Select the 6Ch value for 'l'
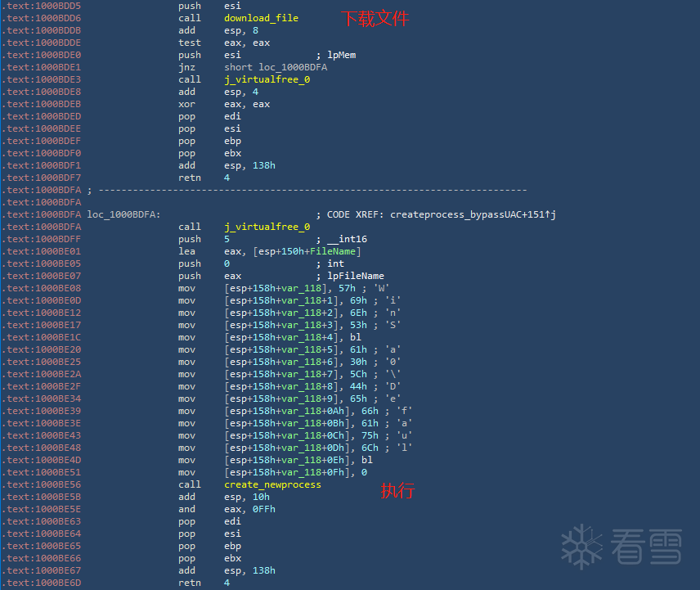The width and height of the screenshot is (700, 590). (x=370, y=448)
